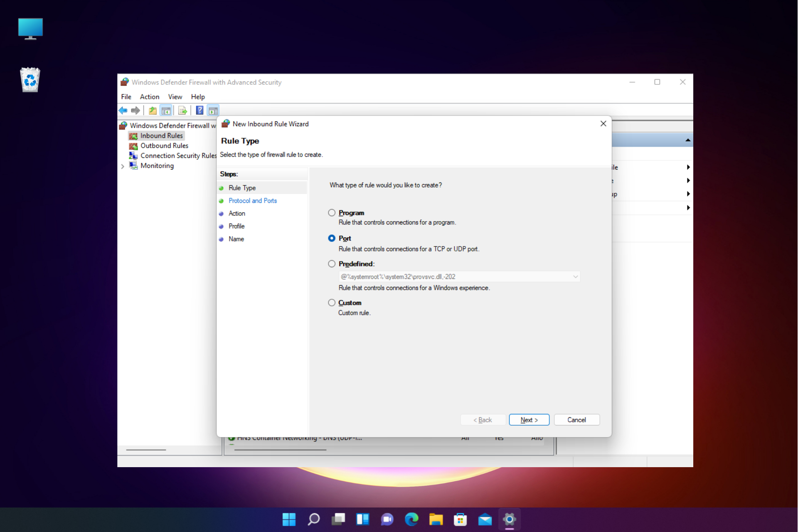Image resolution: width=798 pixels, height=532 pixels.
Task: Select Connection Security Rules in the tree
Action: (178, 155)
